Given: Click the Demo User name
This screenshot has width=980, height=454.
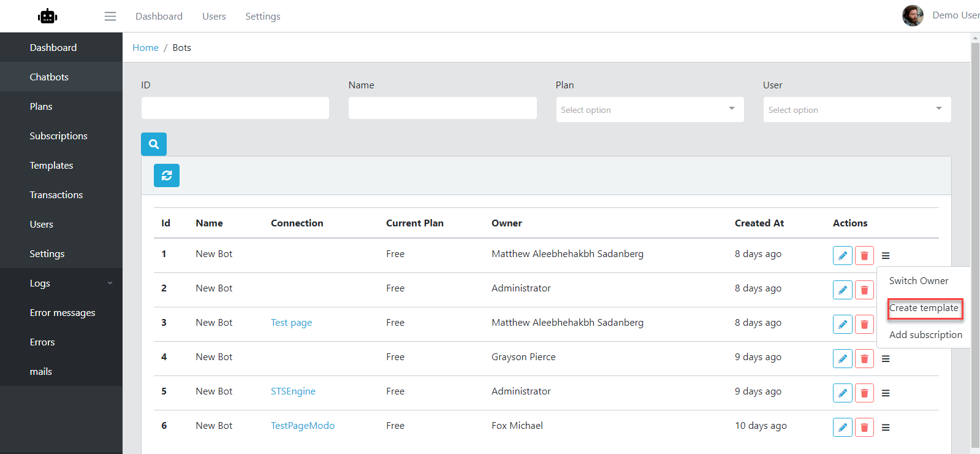Looking at the screenshot, I should click(955, 15).
